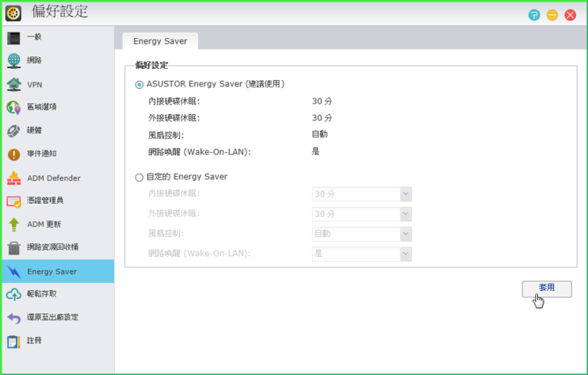Select ADM 更新 sidebar entry
The image size is (588, 375).
click(x=58, y=224)
